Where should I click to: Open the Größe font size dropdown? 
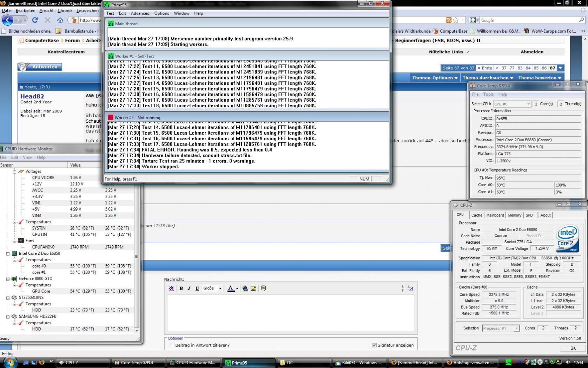(x=212, y=288)
